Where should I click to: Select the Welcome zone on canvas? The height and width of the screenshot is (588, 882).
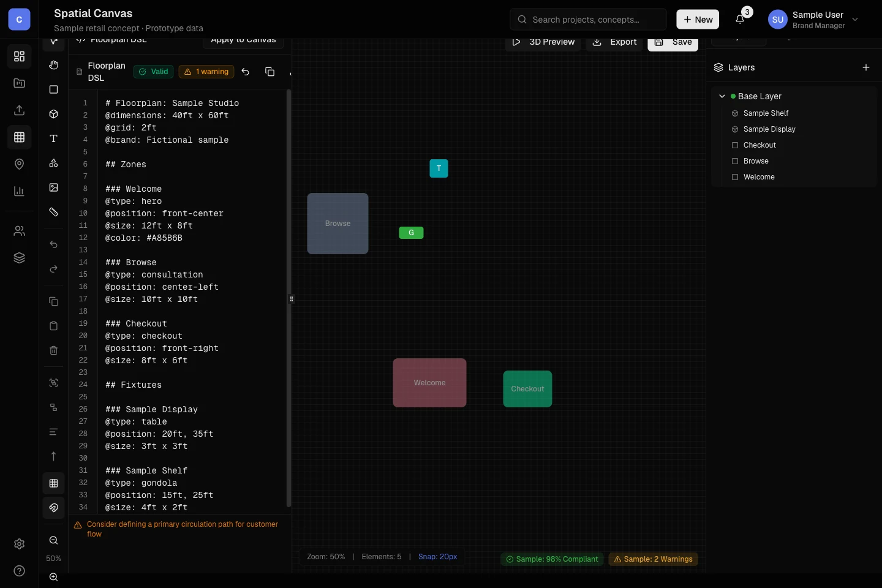point(429,383)
